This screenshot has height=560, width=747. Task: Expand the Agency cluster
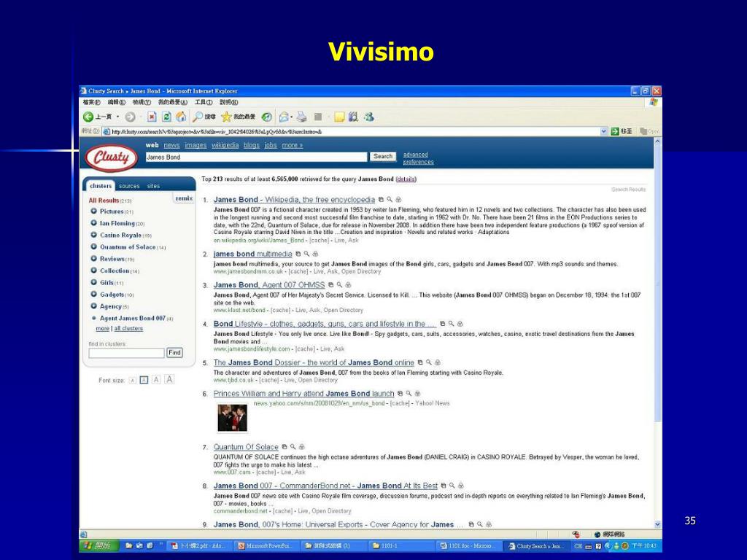point(94,306)
